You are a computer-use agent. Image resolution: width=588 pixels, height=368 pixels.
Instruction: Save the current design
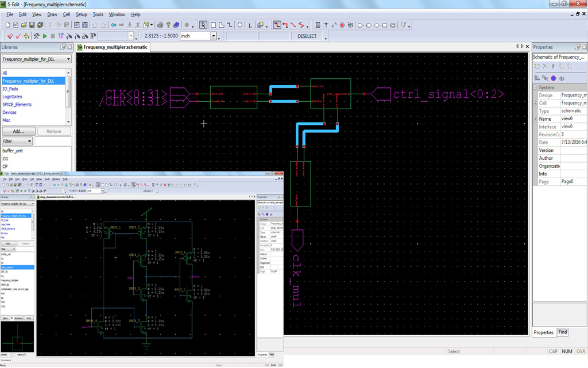coord(32,25)
